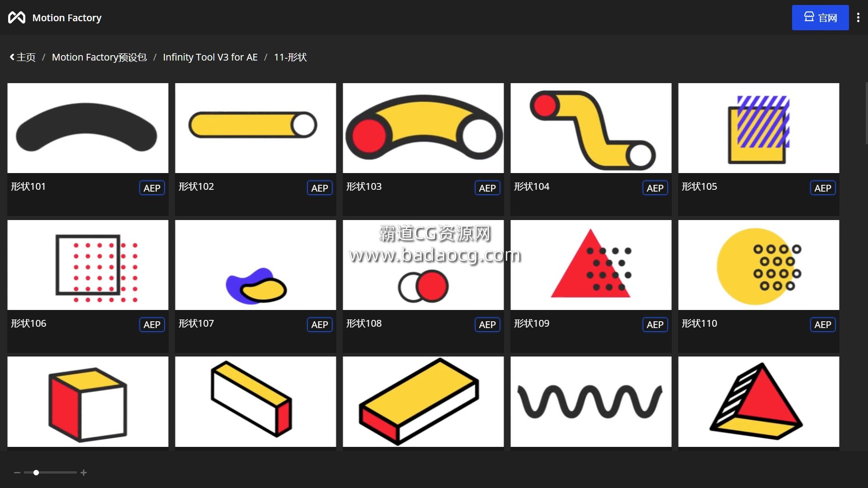Image resolution: width=868 pixels, height=488 pixels.
Task: Click the plus zoom-in icon
Action: click(84, 473)
